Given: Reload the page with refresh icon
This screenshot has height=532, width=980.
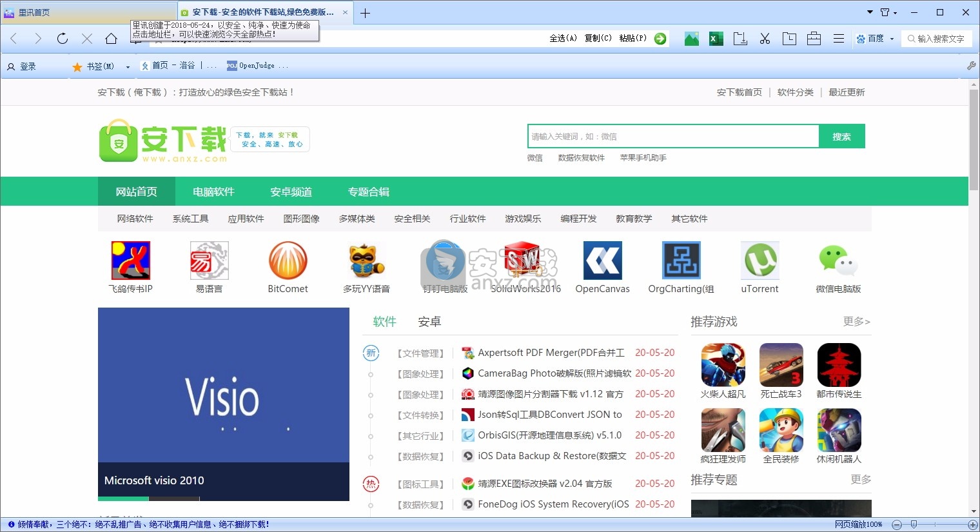Looking at the screenshot, I should pyautogui.click(x=63, y=39).
